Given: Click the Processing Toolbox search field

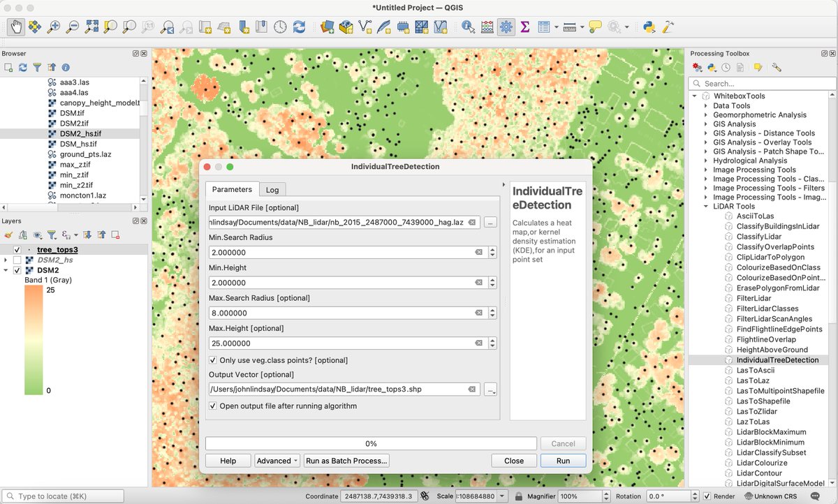Looking at the screenshot, I should coord(761,82).
